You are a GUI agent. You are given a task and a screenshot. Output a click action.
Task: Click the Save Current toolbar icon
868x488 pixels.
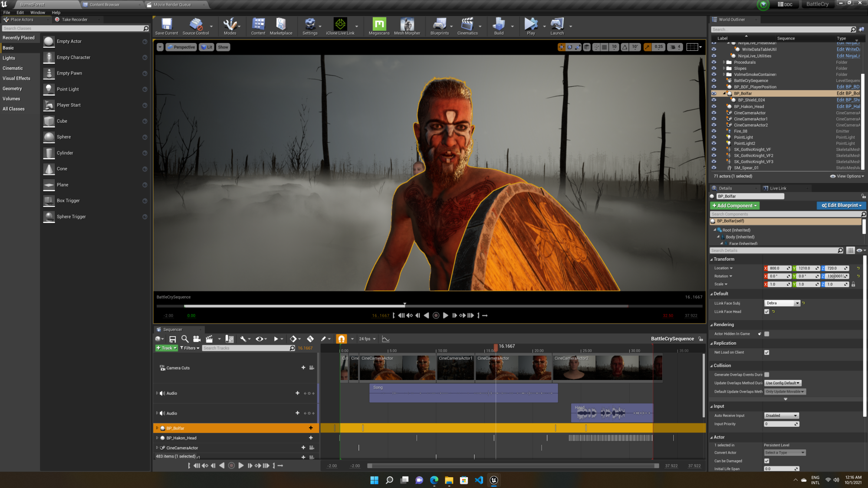(167, 26)
